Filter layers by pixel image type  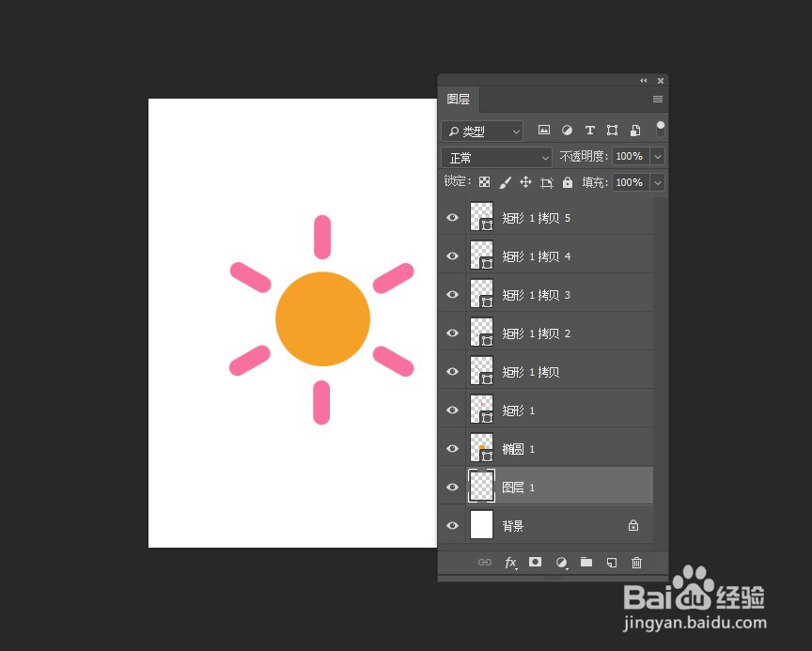[x=544, y=130]
